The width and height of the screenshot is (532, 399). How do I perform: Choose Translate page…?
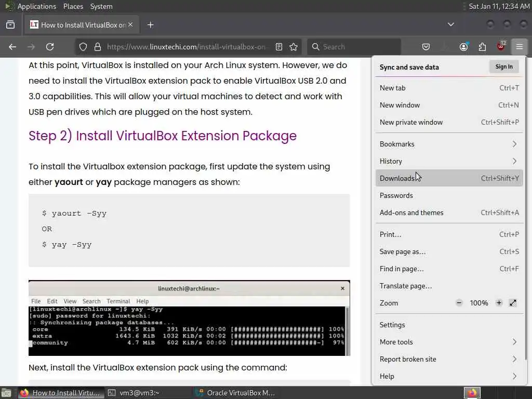(449, 286)
